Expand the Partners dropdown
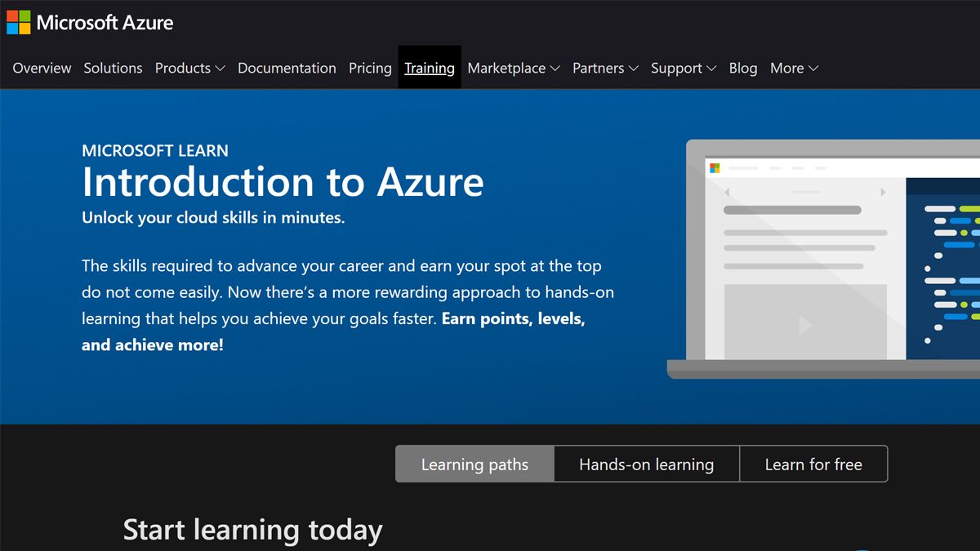The width and height of the screenshot is (980, 551). [x=605, y=68]
